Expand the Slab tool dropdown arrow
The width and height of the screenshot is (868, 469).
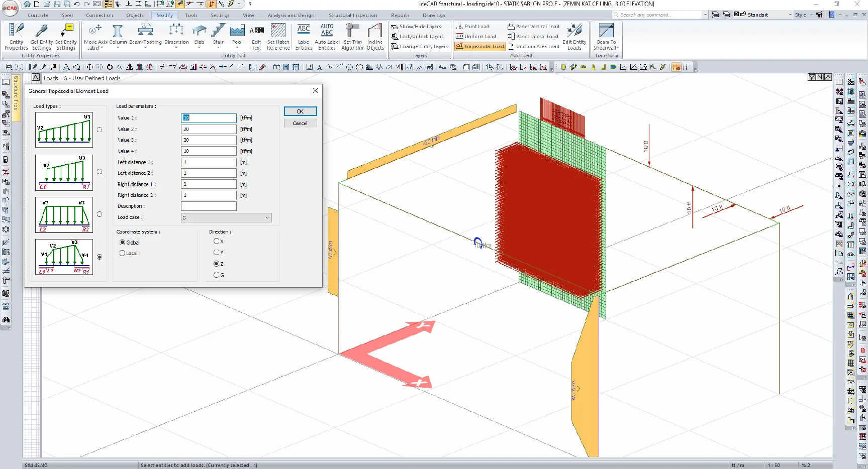pos(200,48)
